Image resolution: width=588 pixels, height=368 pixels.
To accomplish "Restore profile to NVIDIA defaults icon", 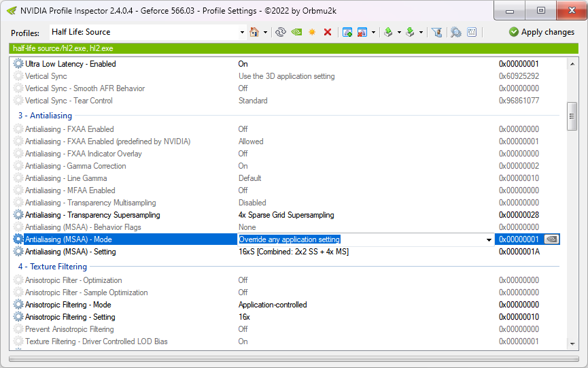I will (296, 32).
